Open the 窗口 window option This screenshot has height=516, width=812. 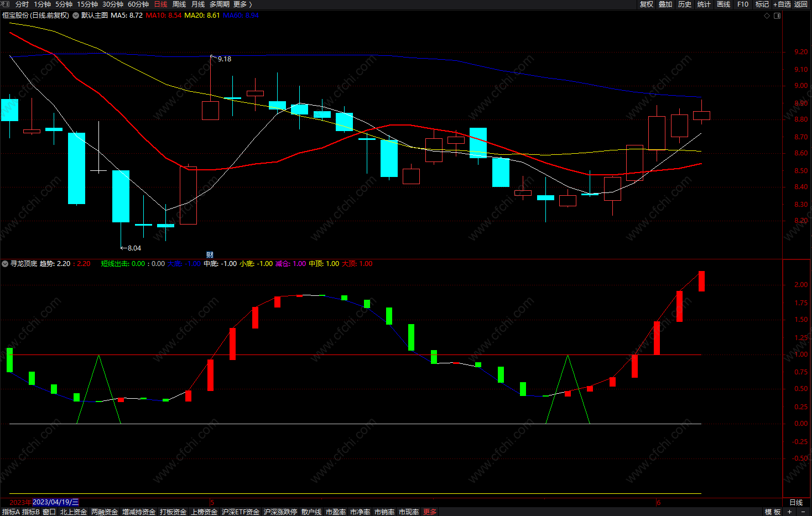coord(49,512)
